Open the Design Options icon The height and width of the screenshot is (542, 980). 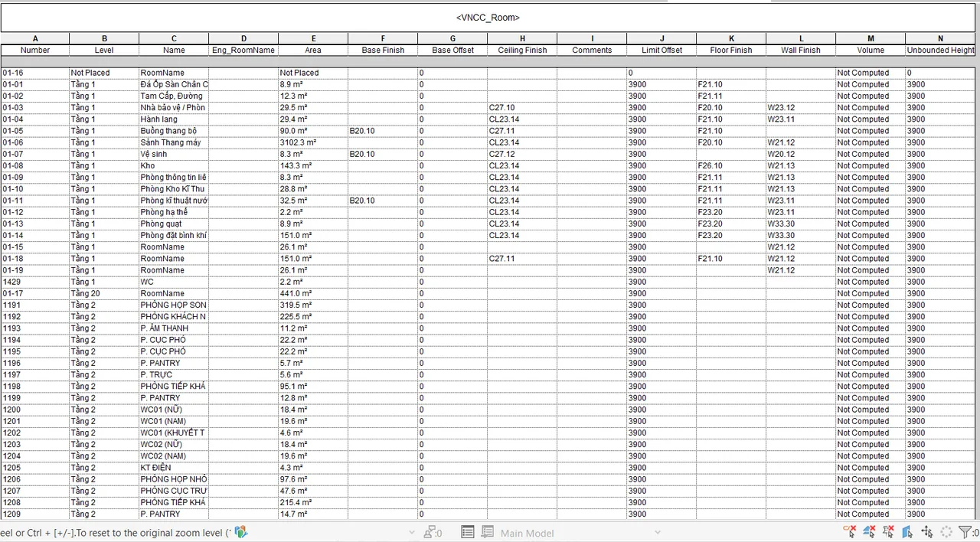point(468,533)
